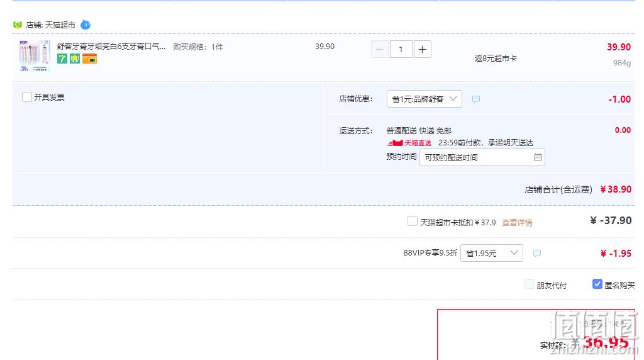Viewport: 644px width, 360px height.
Task: Check the 天猫超市卡抵扣 checkbox
Action: tap(413, 221)
